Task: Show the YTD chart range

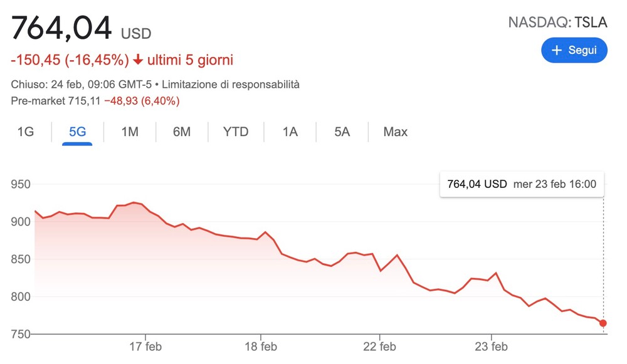Action: tap(236, 132)
